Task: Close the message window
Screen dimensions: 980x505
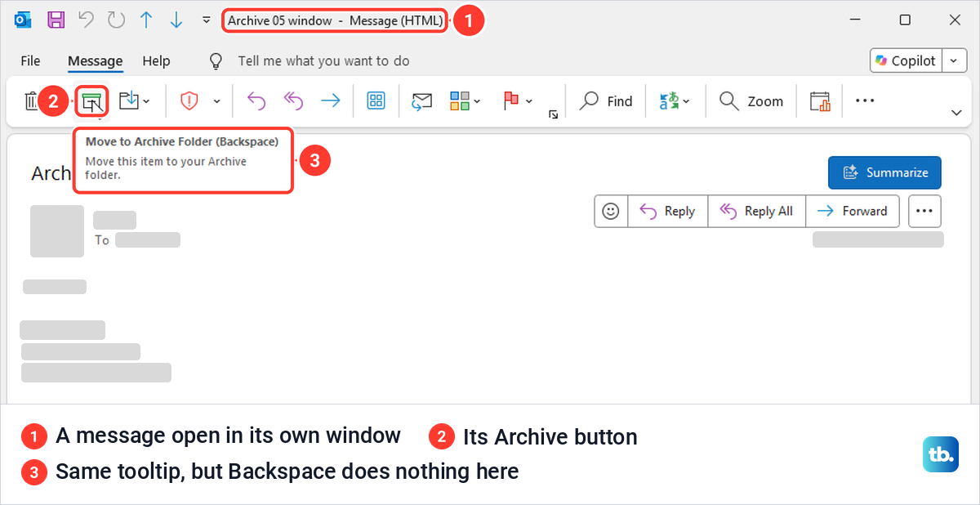Action: pos(954,20)
